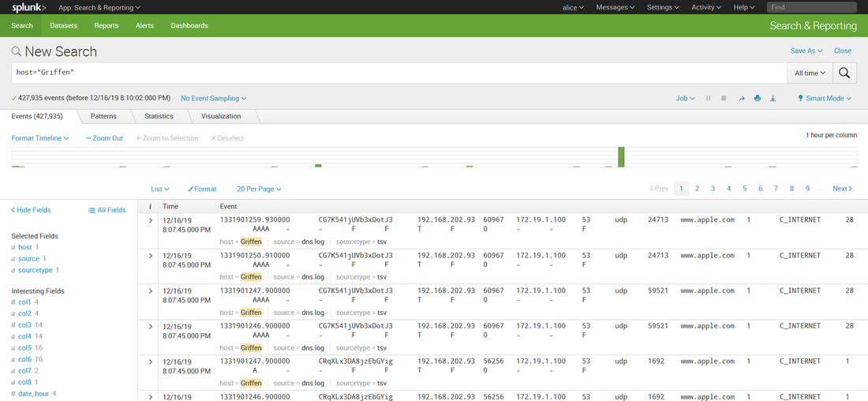Viewport: 868px width, 401px height.
Task: Open All Fields dialog
Action: tap(107, 210)
